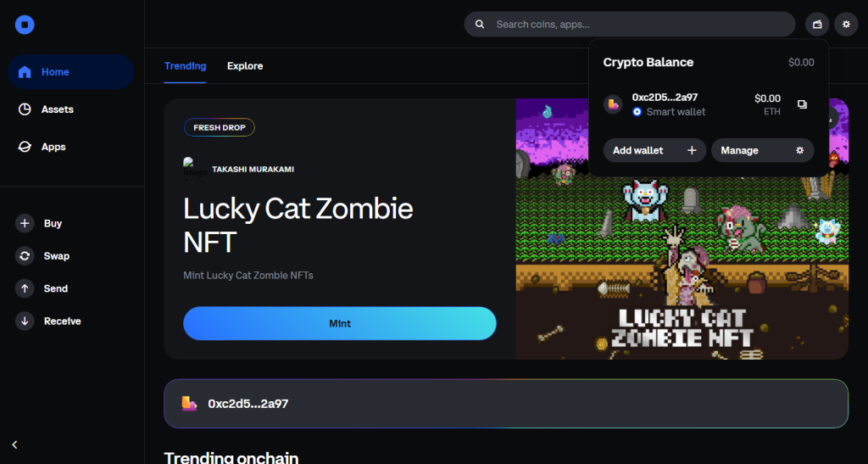
Task: Focus the Search coins, apps field
Action: point(630,25)
